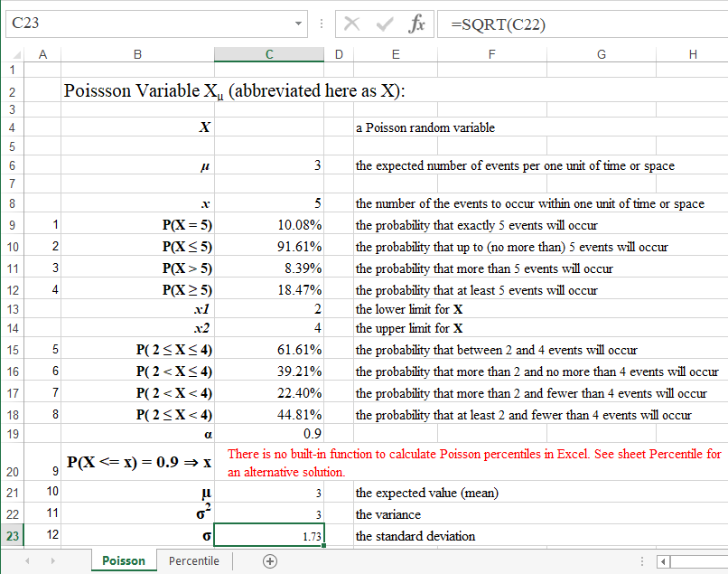Select the Poisson sheet tab
Screen dimensions: 728x574
(x=123, y=560)
